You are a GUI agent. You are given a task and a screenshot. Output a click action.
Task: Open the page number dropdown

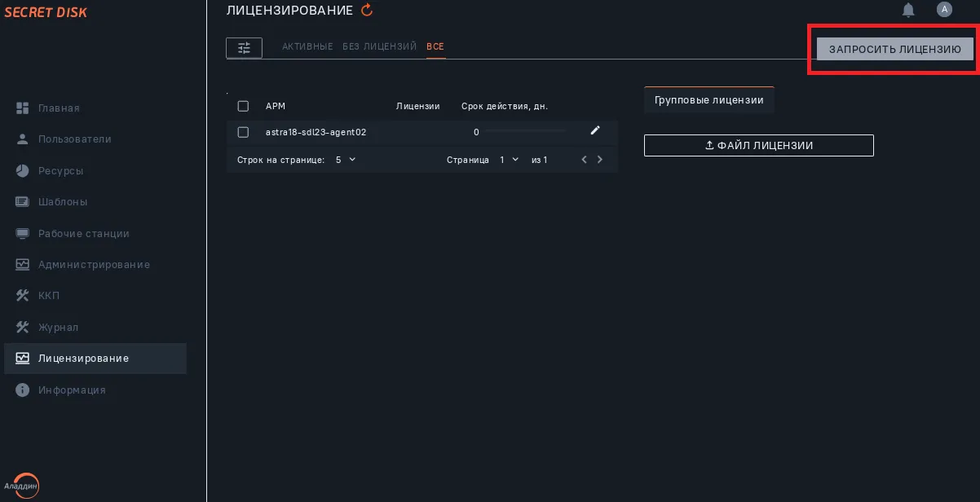(510, 160)
